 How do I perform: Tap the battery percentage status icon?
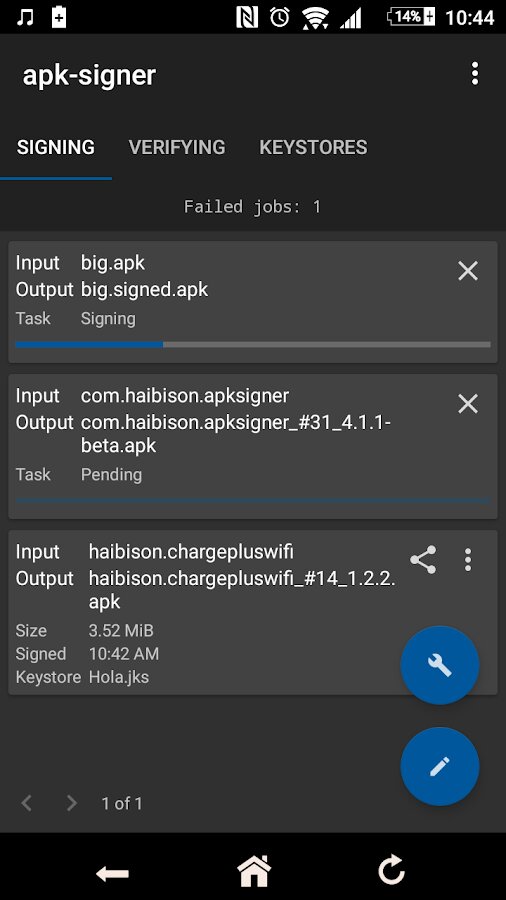(411, 17)
